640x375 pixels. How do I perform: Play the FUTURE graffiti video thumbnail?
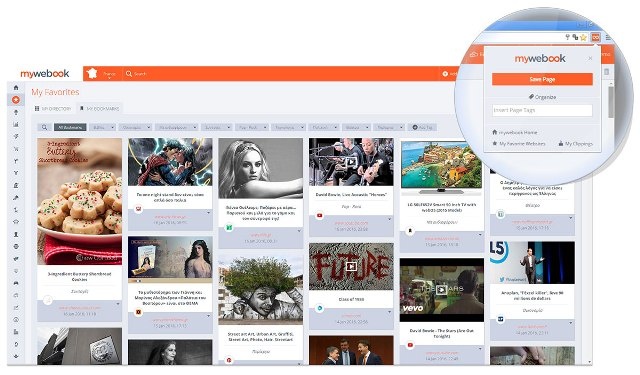pyautogui.click(x=351, y=267)
